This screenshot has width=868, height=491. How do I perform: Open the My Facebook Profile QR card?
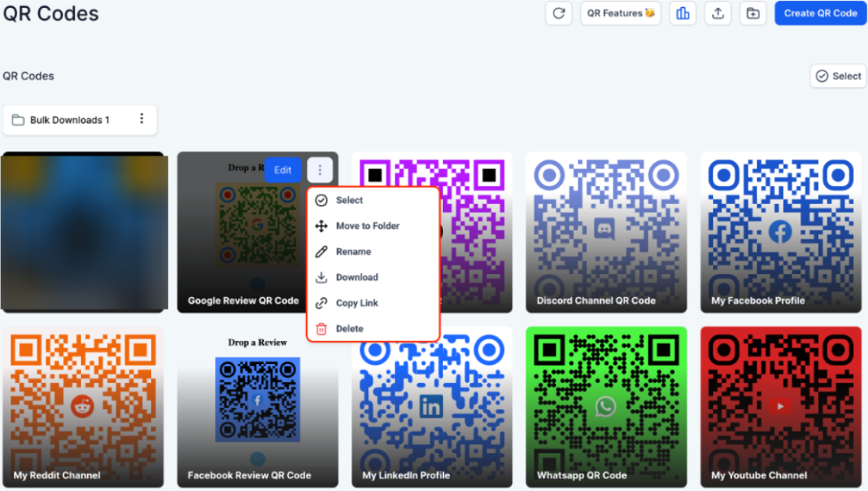(781, 232)
